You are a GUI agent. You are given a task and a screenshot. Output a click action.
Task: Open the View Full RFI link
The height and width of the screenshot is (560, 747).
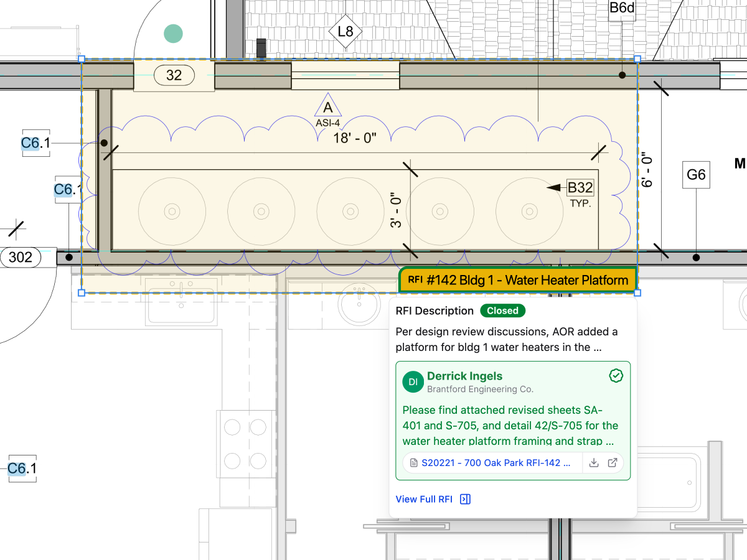[424, 499]
